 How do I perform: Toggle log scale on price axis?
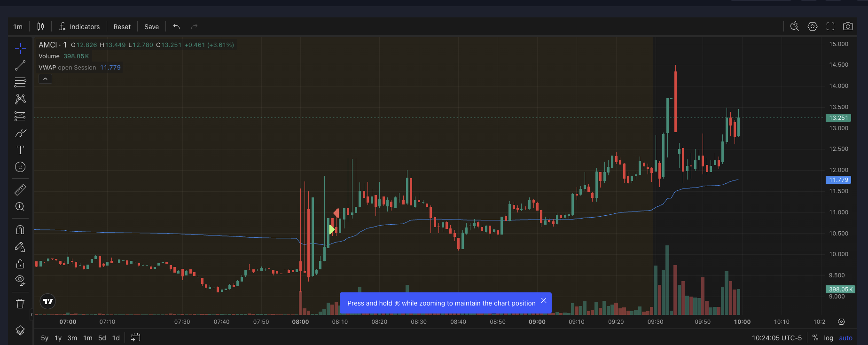829,338
